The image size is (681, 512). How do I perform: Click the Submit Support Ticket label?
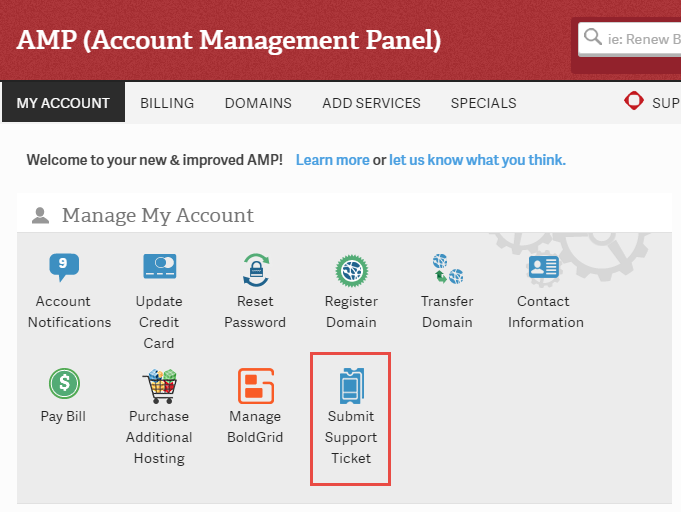coord(351,437)
